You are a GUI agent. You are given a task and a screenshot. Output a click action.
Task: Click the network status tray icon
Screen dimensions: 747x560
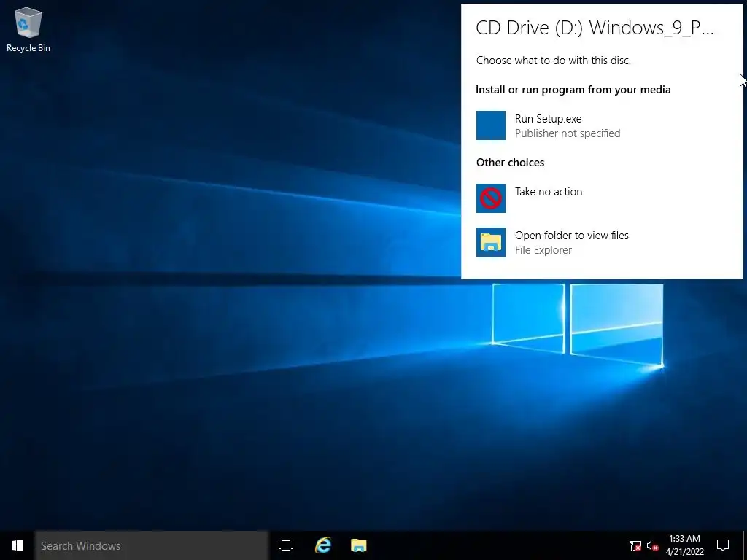pos(635,545)
